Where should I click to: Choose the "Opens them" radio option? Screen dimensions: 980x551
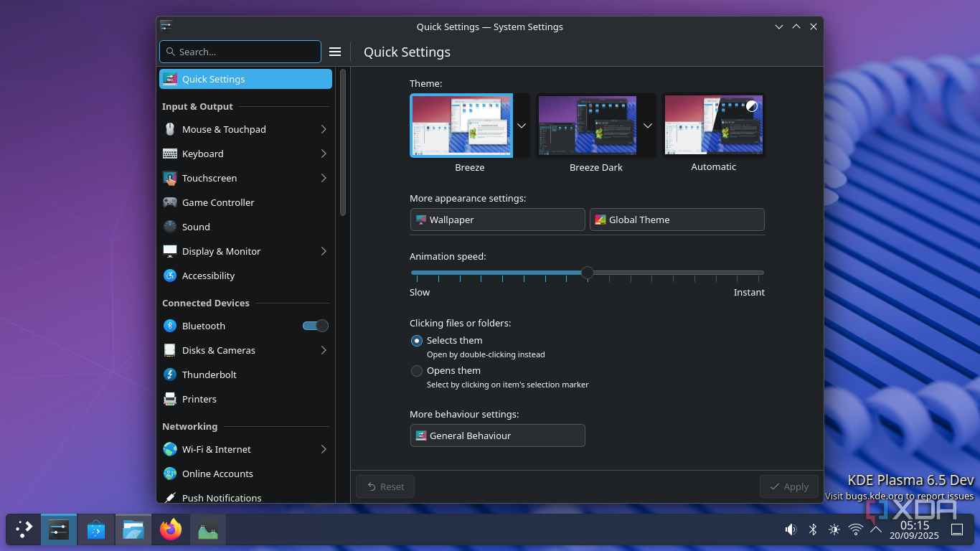point(417,371)
